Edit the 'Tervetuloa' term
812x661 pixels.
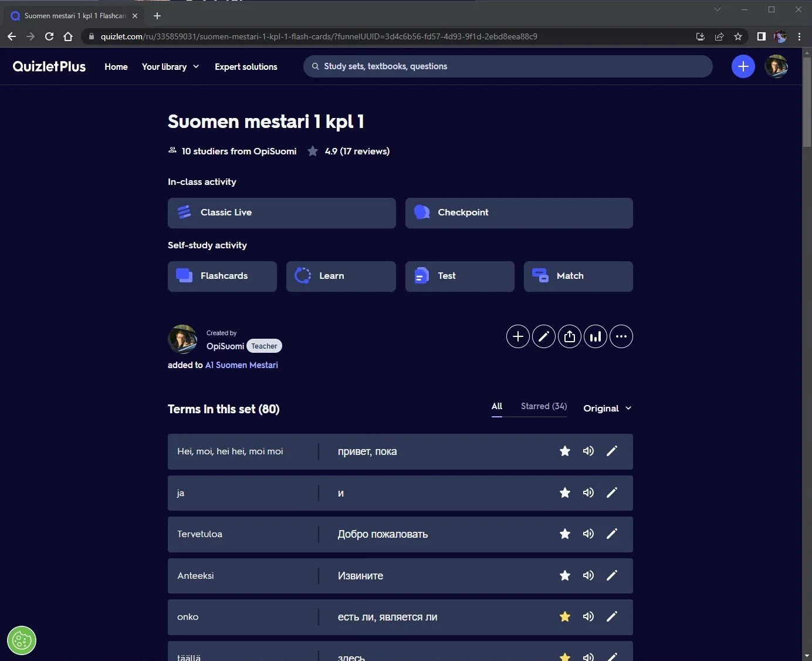(611, 534)
